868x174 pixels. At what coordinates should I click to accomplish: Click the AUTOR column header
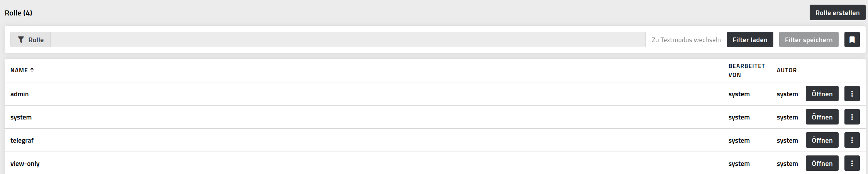point(786,70)
